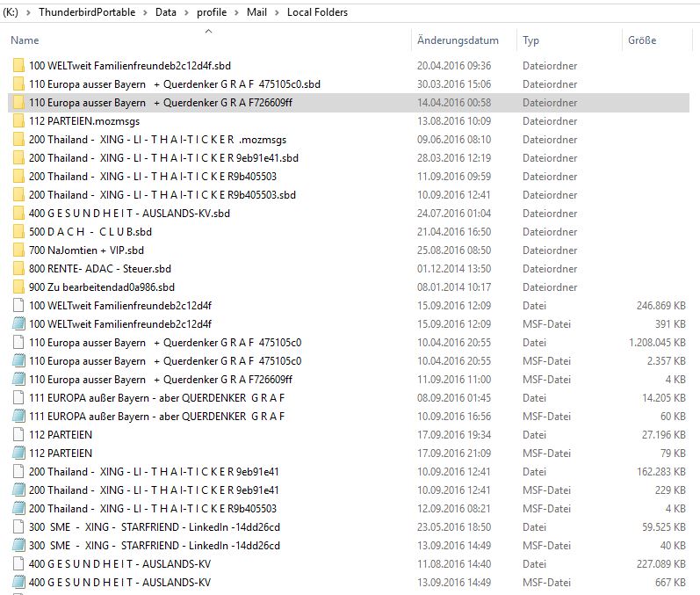Sort by Änderungsdatum column header
The image size is (700, 595).
point(458,40)
